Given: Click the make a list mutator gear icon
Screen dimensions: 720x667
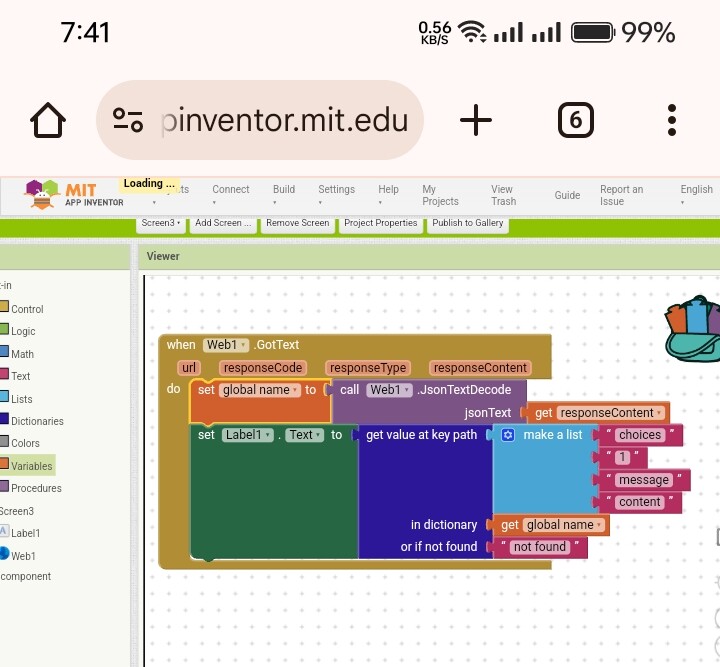Looking at the screenshot, I should (x=507, y=435).
